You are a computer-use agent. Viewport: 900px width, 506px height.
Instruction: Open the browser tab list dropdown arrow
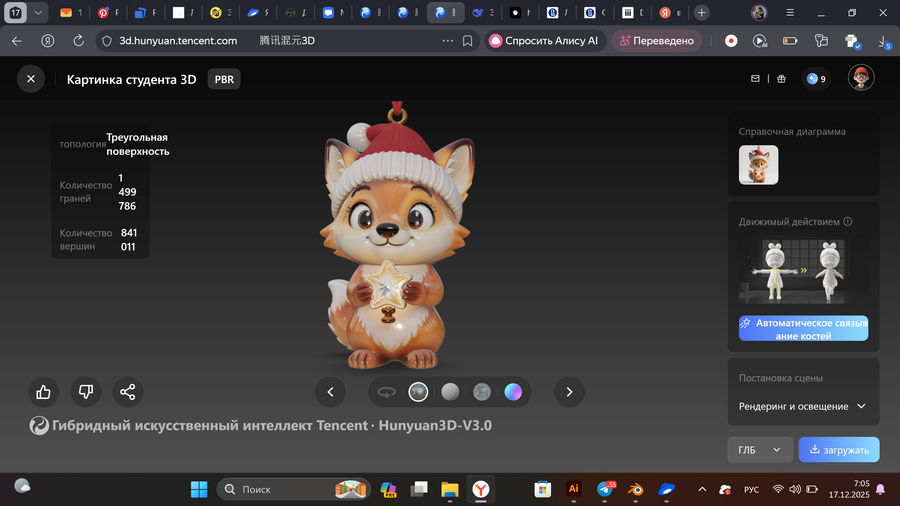click(x=38, y=13)
